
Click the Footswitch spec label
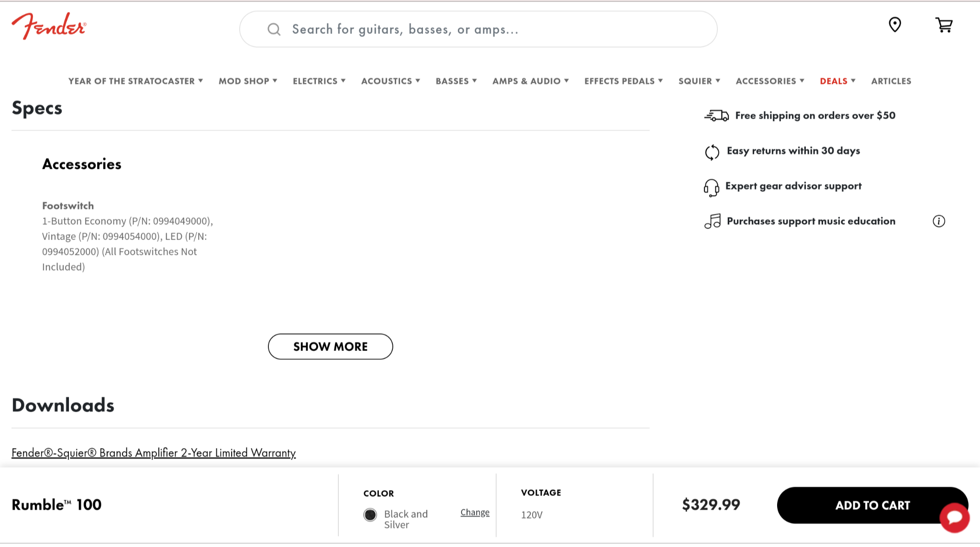point(68,206)
